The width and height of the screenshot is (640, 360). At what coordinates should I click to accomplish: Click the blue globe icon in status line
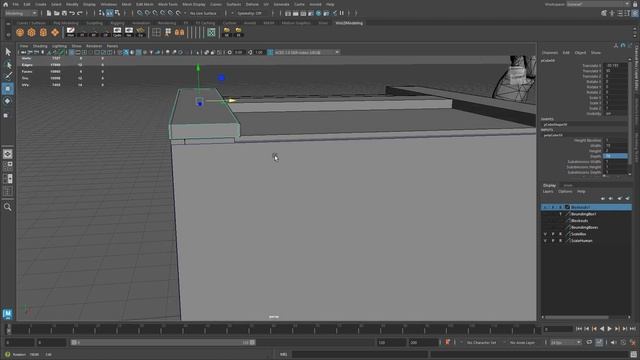319,13
